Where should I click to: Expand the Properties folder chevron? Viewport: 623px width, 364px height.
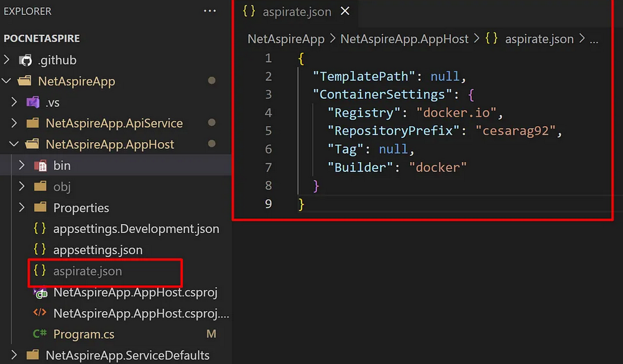pyautogui.click(x=22, y=207)
